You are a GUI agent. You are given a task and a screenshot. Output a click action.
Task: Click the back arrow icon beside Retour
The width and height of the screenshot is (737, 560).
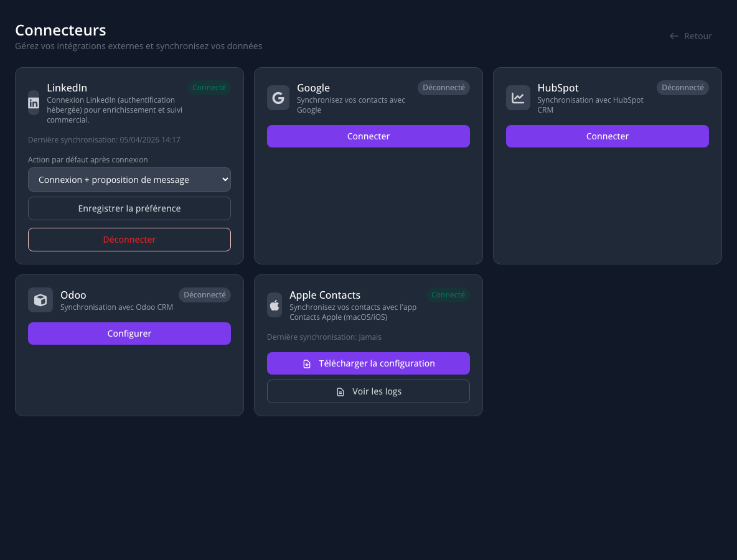(x=674, y=36)
